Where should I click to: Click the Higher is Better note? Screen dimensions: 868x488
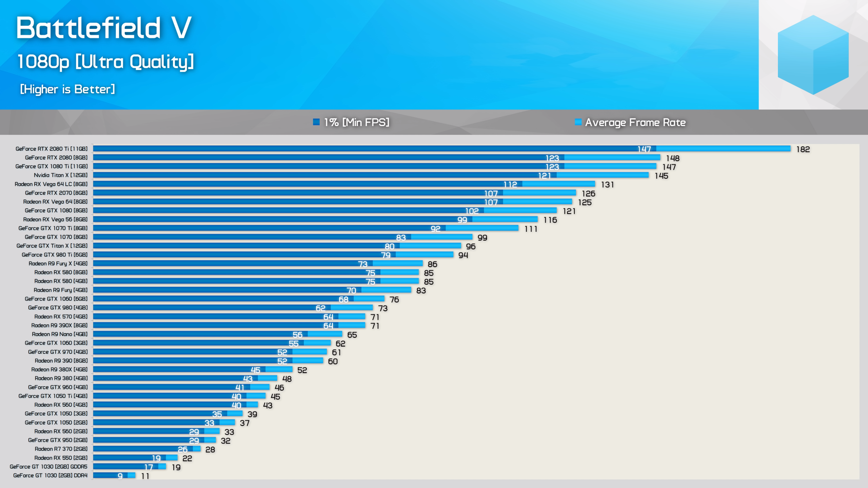[x=67, y=89]
